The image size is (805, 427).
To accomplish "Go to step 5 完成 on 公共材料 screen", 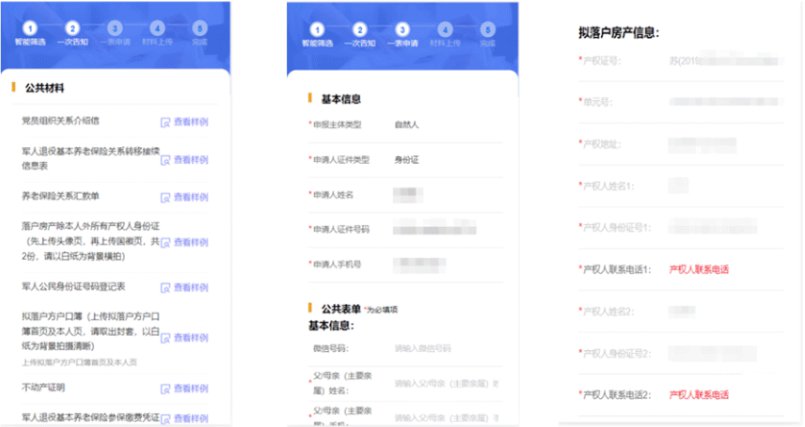I will 199,33.
